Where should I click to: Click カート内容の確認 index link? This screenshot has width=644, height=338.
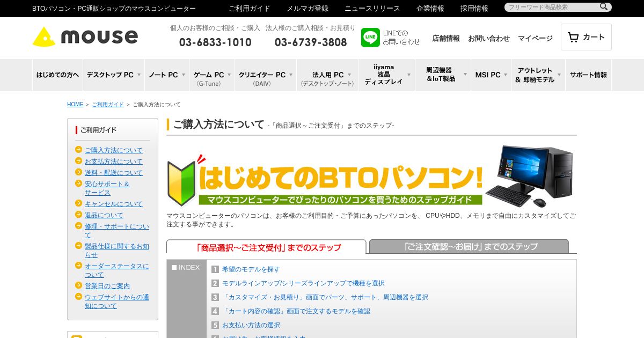coord(296,311)
